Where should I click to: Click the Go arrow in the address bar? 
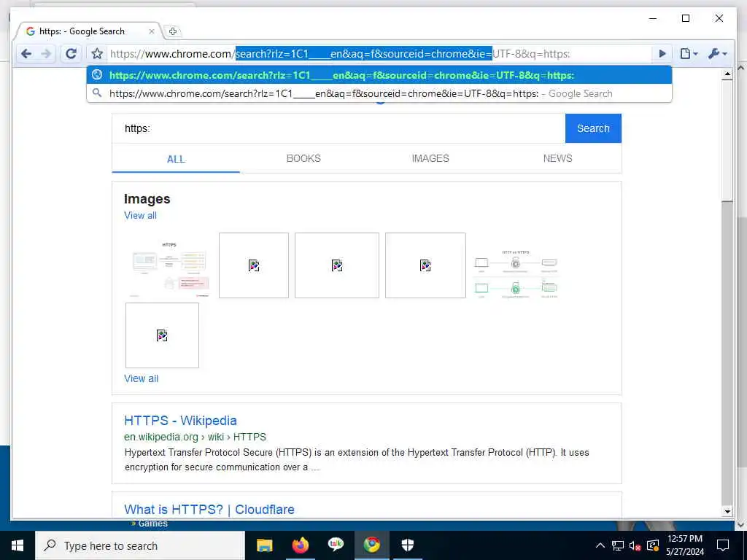pos(662,54)
